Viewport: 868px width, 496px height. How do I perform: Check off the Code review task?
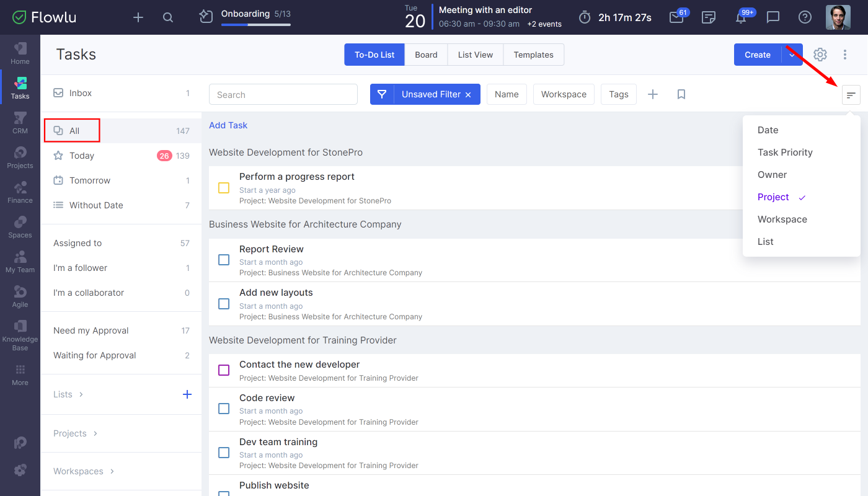click(224, 409)
